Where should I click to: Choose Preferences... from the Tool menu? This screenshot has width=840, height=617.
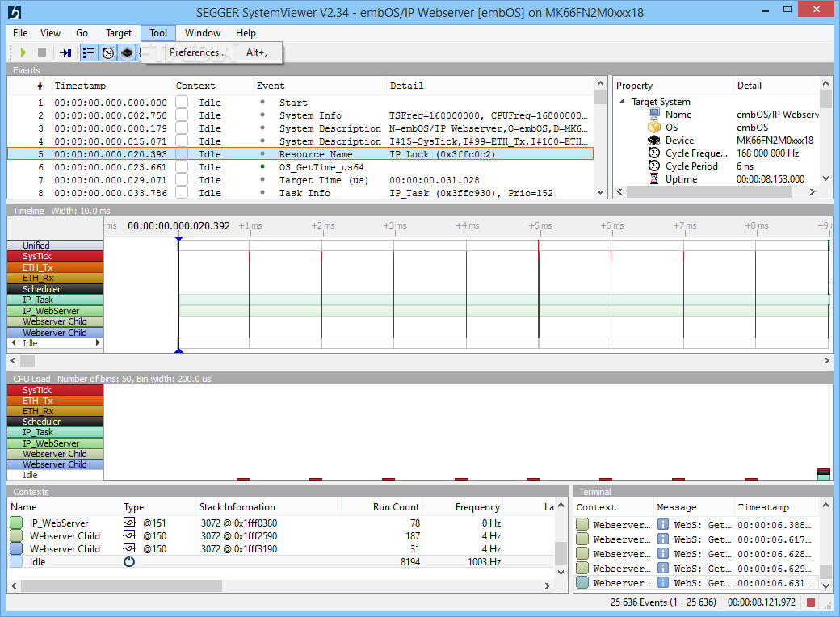pos(212,52)
